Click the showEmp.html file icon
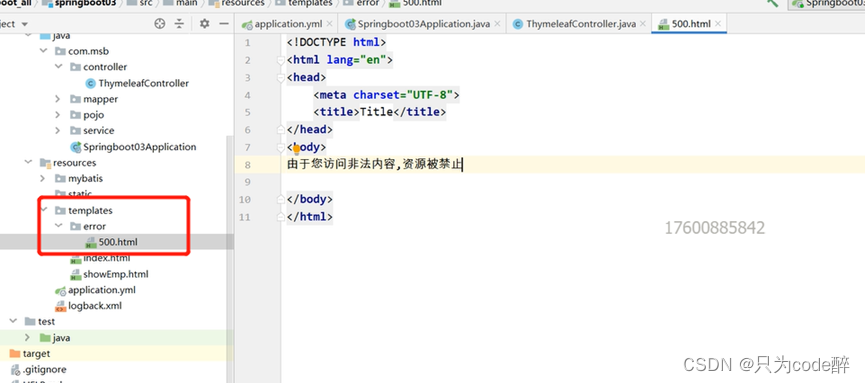The height and width of the screenshot is (383, 865). (x=76, y=274)
